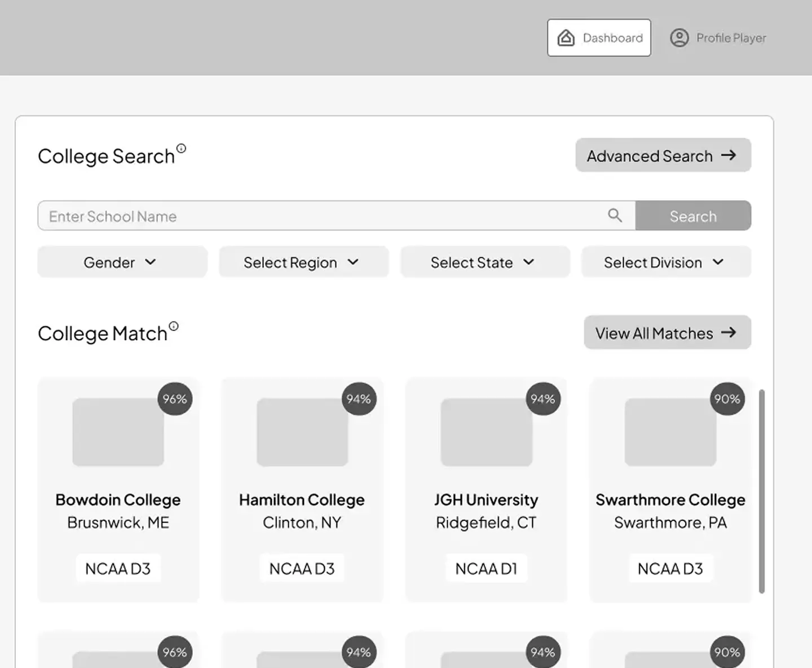Click NCAA D1 tag under JGH University

pos(486,569)
